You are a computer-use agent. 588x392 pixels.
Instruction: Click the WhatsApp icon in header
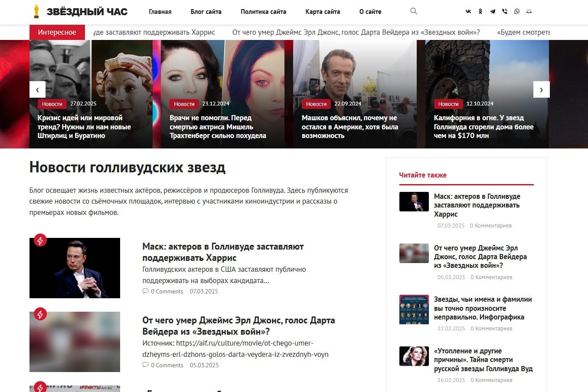tap(517, 12)
